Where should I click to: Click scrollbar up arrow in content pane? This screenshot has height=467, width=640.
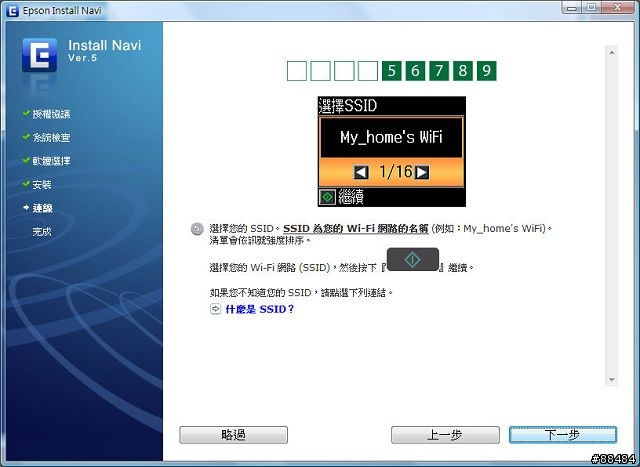[x=611, y=53]
